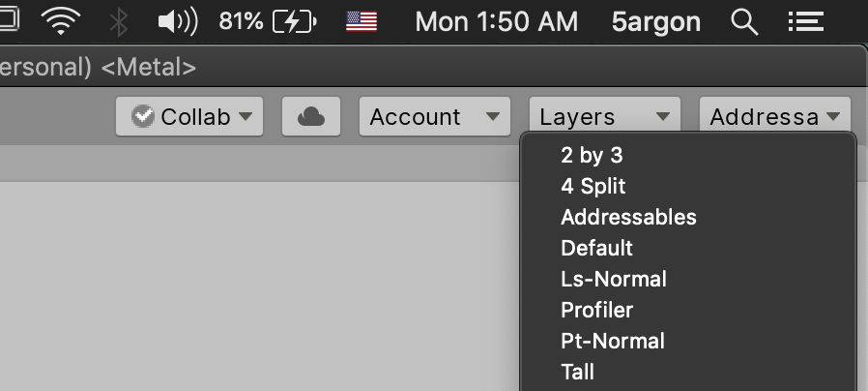Open the Account dropdown
The height and width of the screenshot is (391, 868).
(x=435, y=117)
